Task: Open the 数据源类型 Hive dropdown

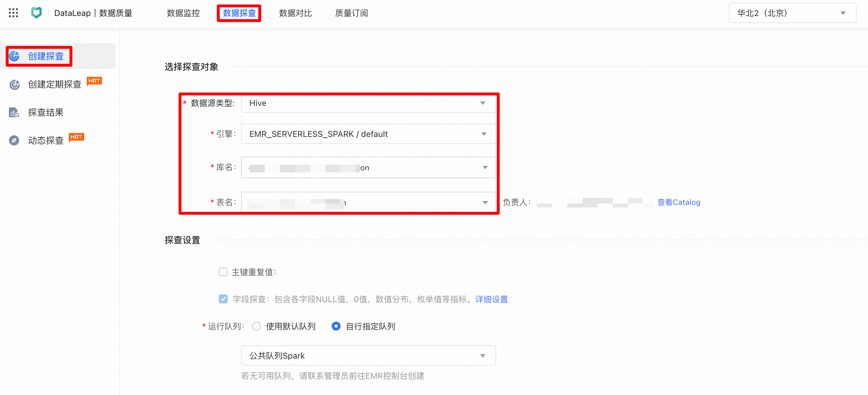Action: (x=368, y=103)
